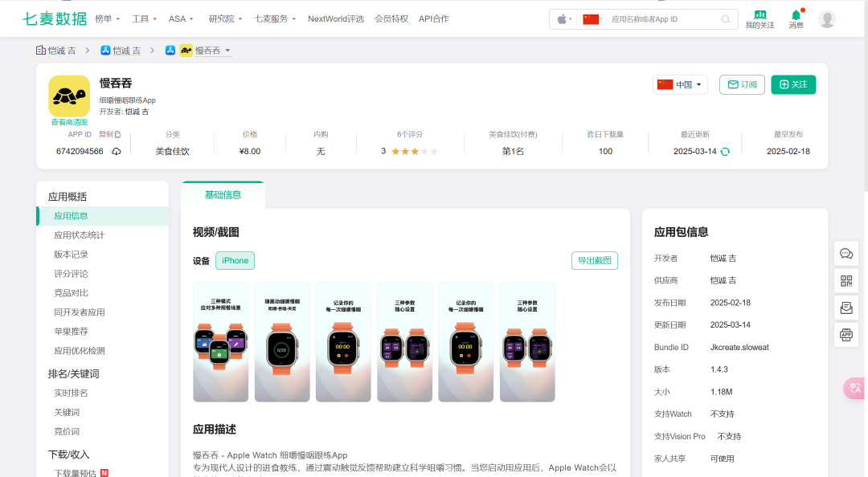868x477 pixels.
Task: Open 版本记录 in sidebar
Action: [71, 255]
